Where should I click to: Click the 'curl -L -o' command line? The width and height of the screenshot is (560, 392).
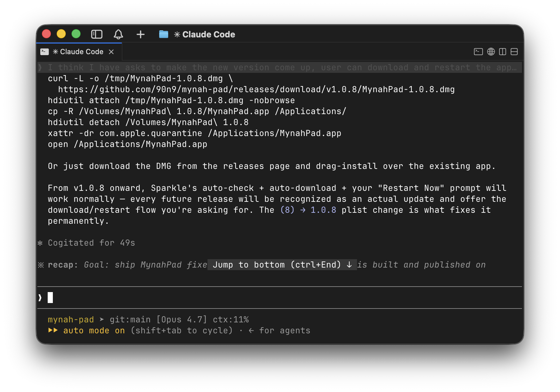140,78
